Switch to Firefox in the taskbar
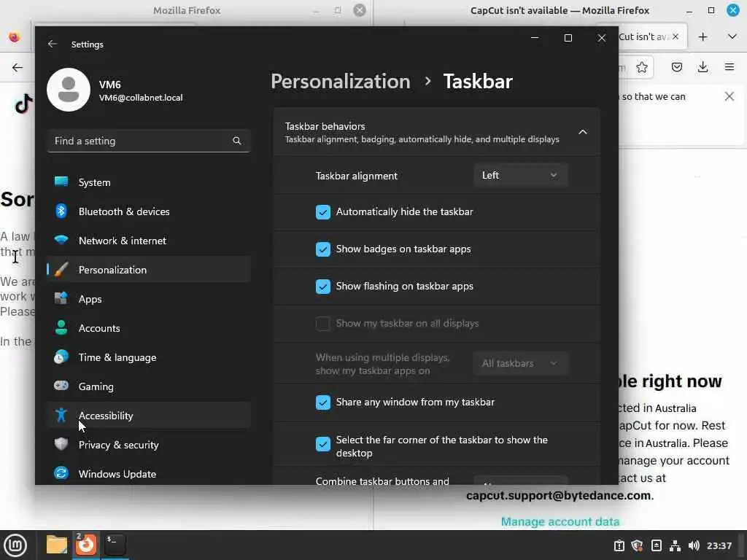The height and width of the screenshot is (560, 747). tap(86, 545)
